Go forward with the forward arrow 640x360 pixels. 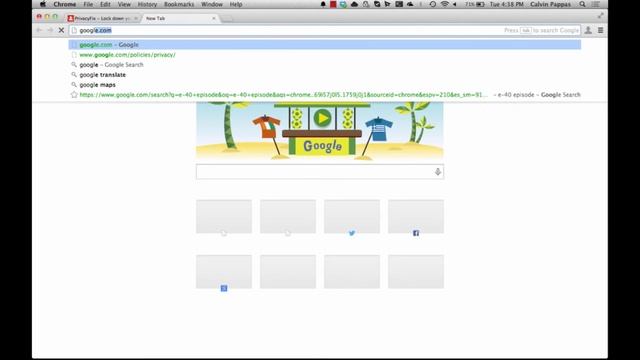point(50,30)
